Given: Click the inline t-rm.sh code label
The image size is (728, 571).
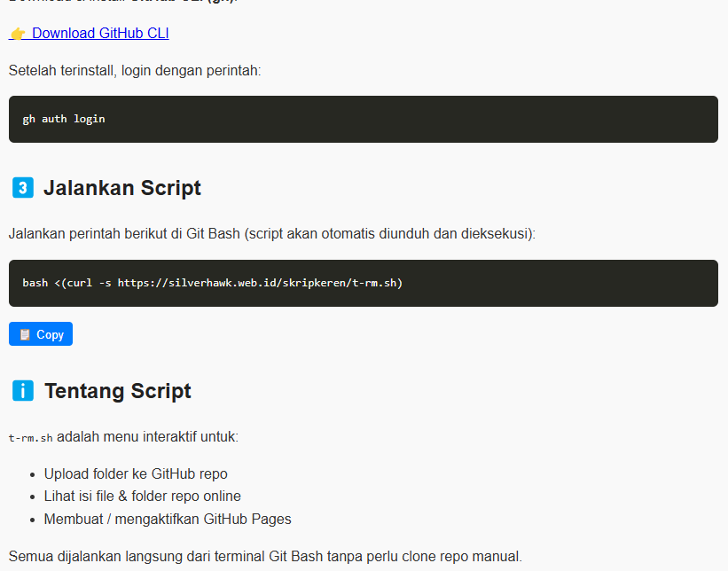Looking at the screenshot, I should click(31, 437).
